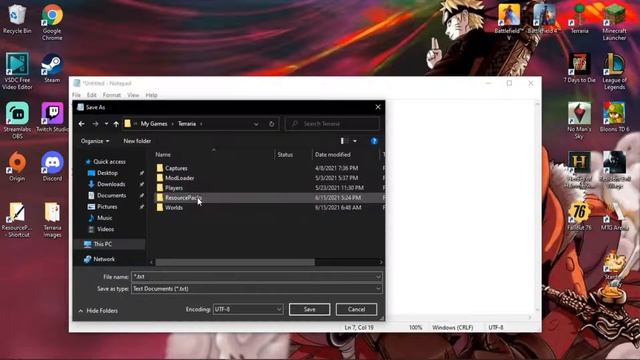
Task: Go up one folder level in Save As
Action: pos(116,124)
